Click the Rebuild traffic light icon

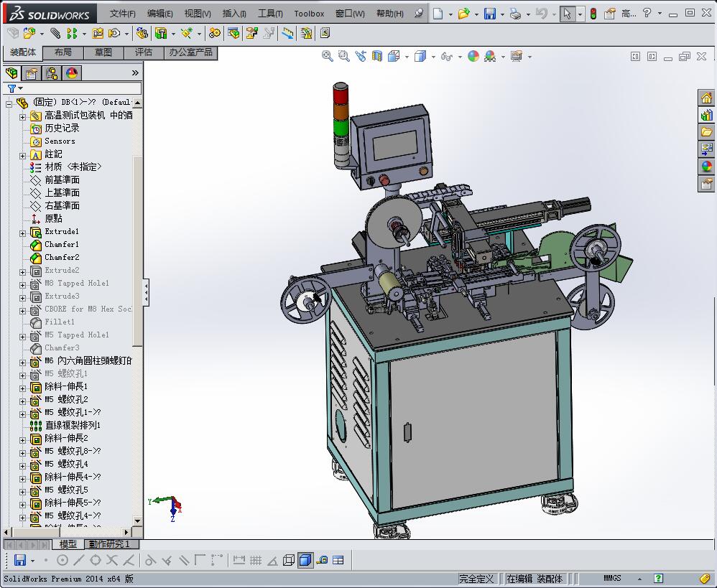coord(593,14)
